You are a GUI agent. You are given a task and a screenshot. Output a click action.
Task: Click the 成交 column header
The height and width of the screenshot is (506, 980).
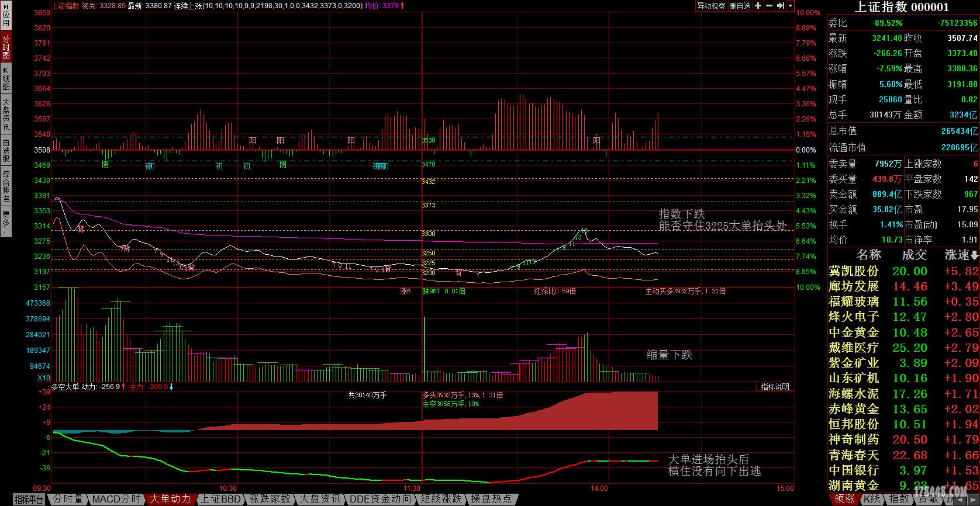pos(915,255)
